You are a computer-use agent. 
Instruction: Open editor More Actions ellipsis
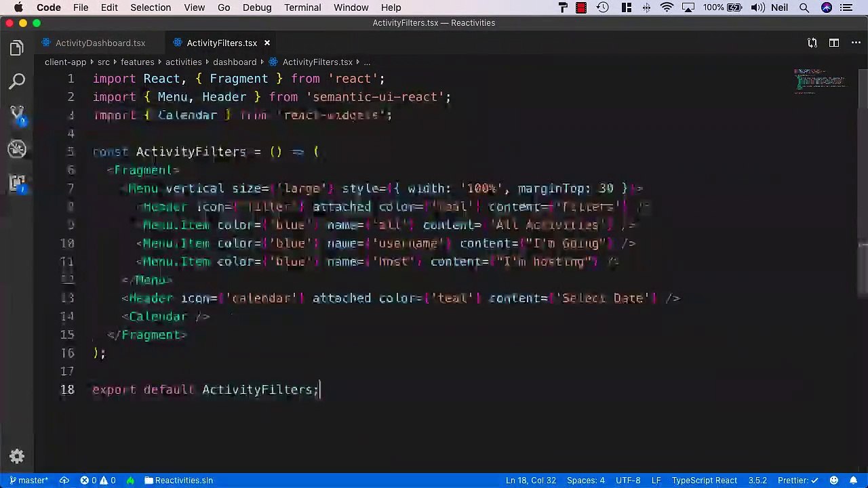point(854,43)
